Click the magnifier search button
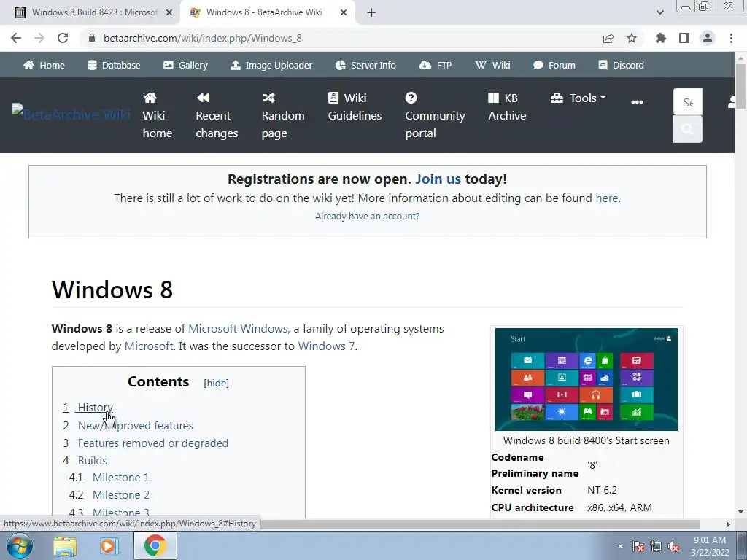 point(687,129)
